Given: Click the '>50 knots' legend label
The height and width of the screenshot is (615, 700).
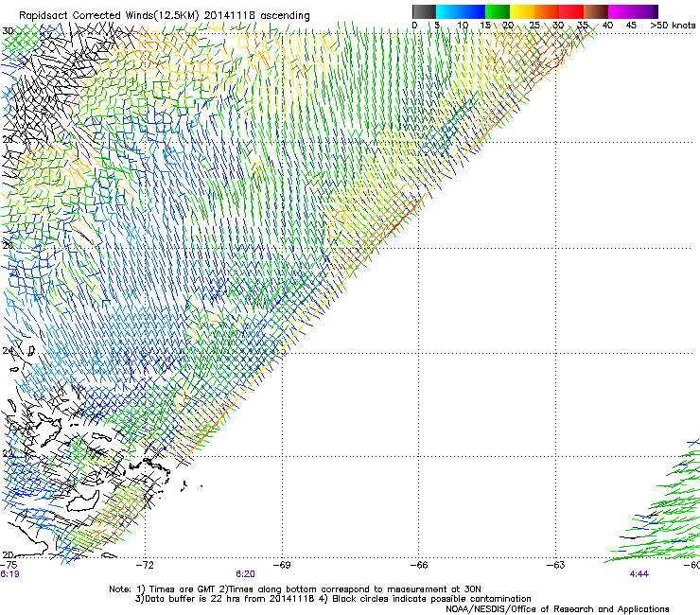Looking at the screenshot, I should tap(673, 25).
